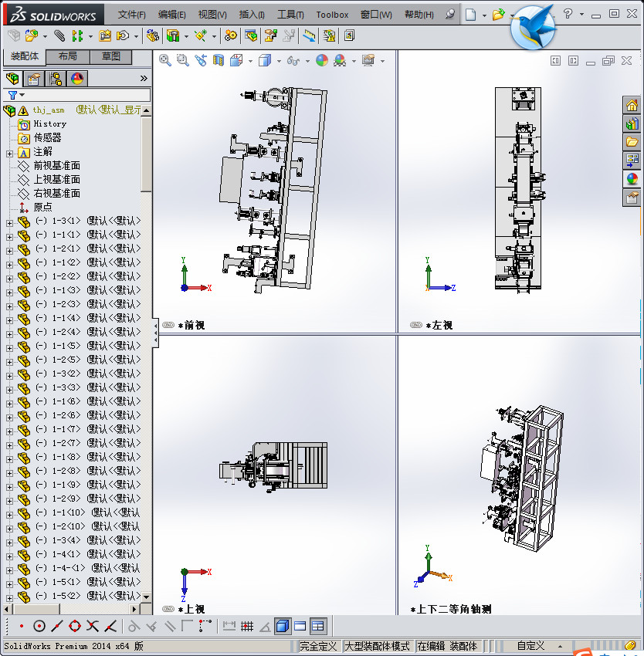Screen dimensions: 644x656
Task: Open the tree filter dropdown arrow
Action: click(x=22, y=96)
